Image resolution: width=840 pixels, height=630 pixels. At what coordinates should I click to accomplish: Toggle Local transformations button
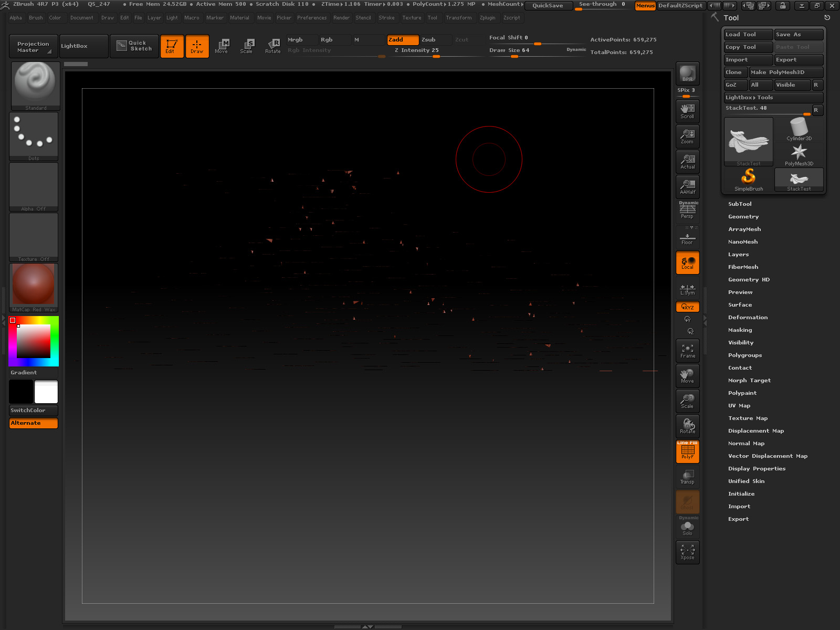[687, 262]
